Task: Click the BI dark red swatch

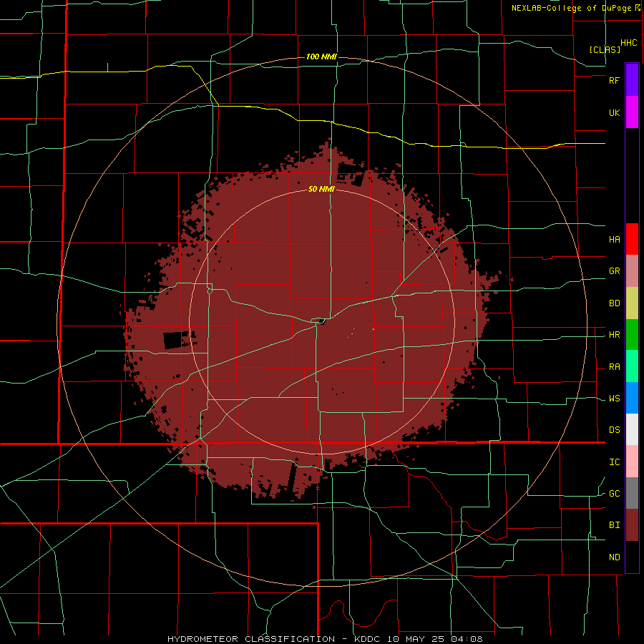Action: 632,525
